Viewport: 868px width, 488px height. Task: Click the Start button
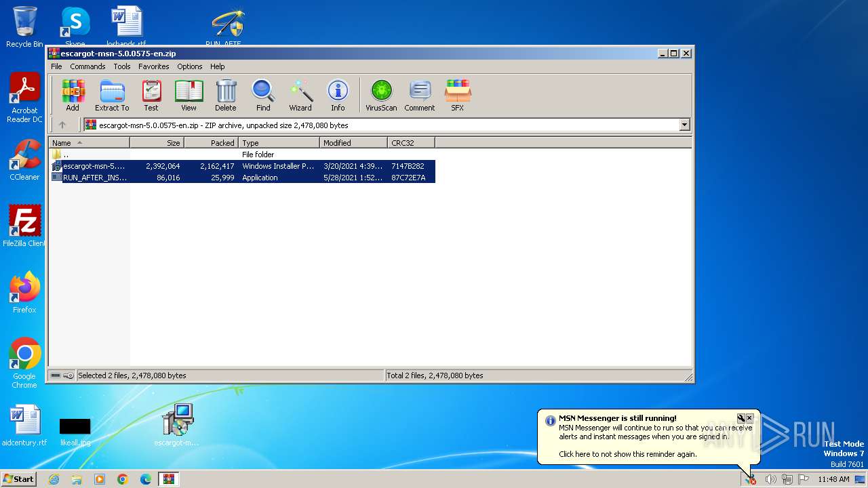point(18,479)
